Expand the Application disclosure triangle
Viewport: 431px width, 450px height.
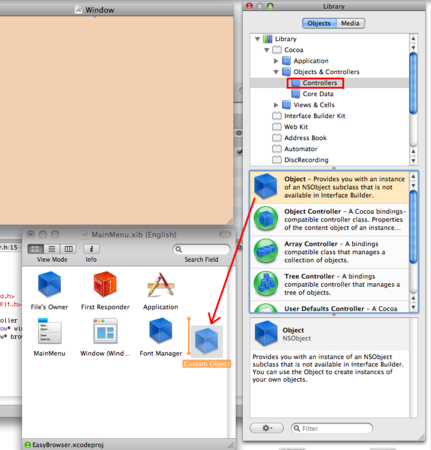[x=276, y=61]
